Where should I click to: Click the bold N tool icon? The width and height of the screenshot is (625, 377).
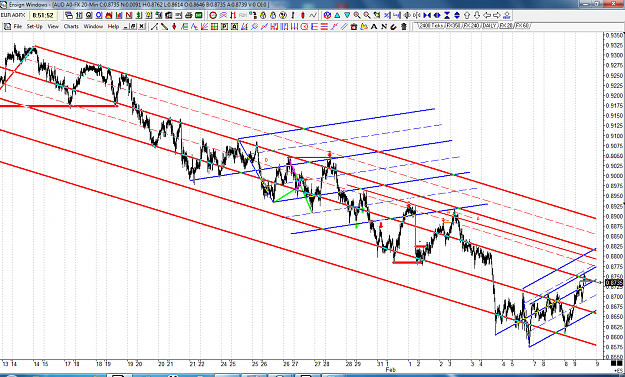coord(383,27)
